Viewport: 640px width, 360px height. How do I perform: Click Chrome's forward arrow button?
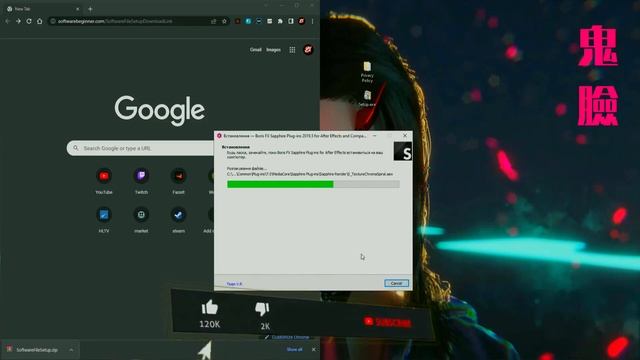(18, 21)
